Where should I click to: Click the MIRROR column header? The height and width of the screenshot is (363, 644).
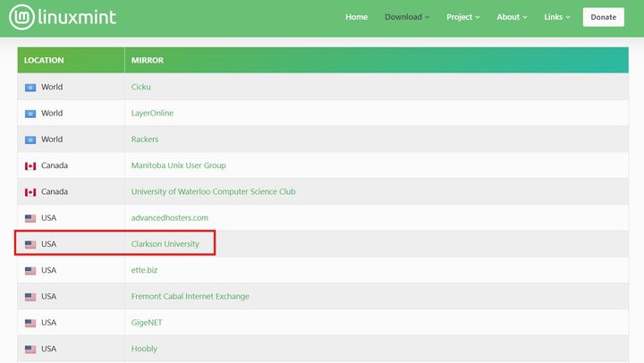tap(147, 61)
